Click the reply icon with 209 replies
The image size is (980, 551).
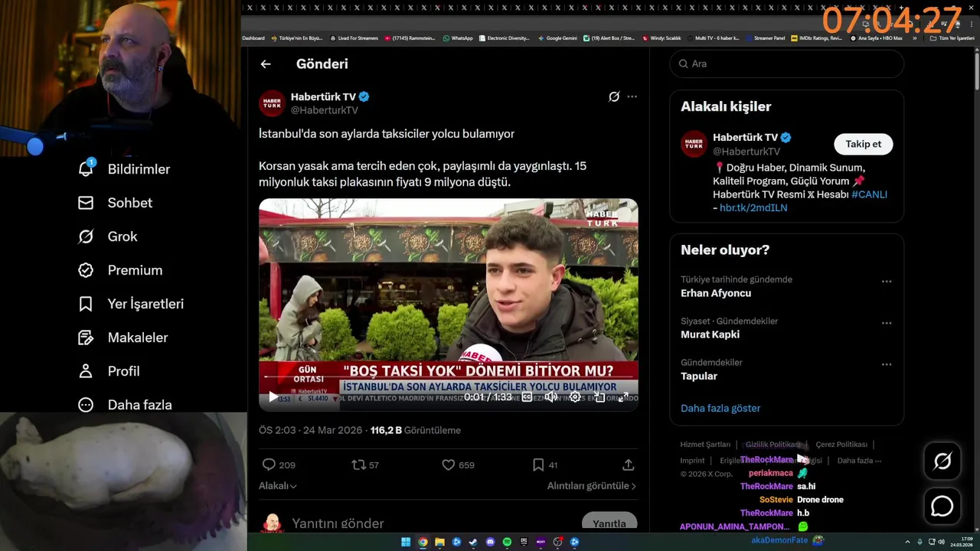[x=269, y=465]
